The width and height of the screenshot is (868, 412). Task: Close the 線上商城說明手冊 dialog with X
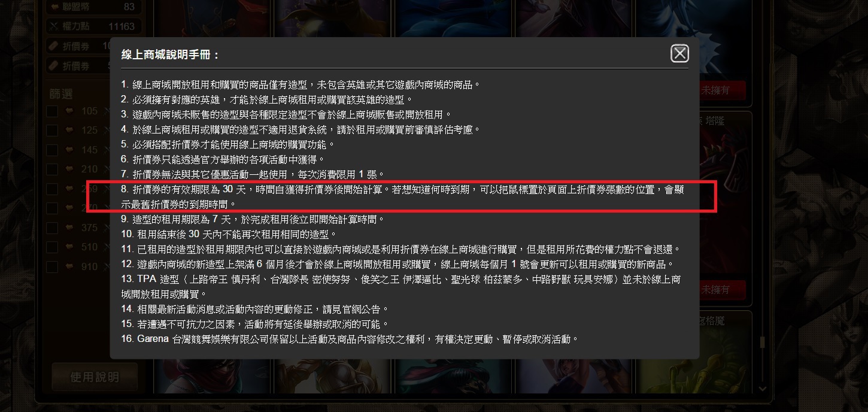point(679,53)
